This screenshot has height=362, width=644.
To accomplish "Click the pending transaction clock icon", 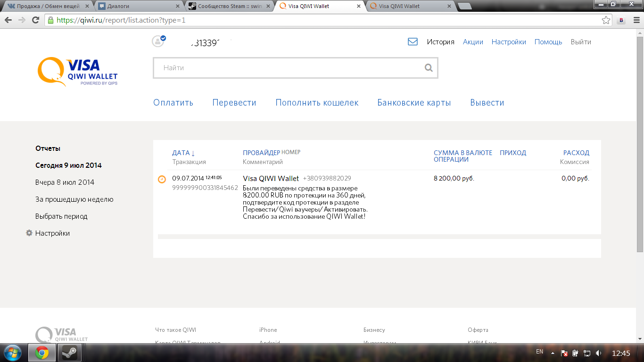I will [162, 179].
